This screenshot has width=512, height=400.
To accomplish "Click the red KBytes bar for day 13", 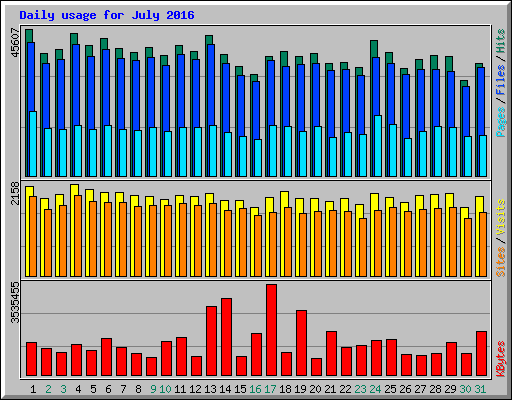I will click(x=211, y=341).
